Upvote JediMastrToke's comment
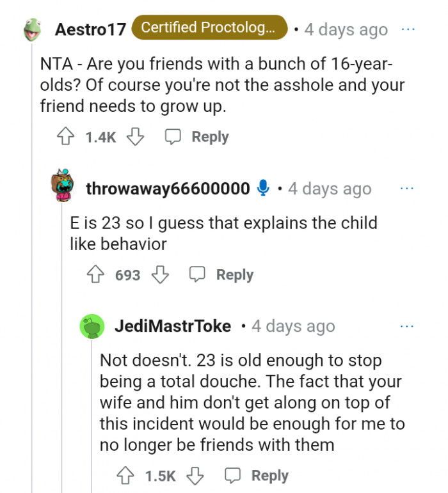Image resolution: width=448 pixels, height=493 pixels. 126,476
